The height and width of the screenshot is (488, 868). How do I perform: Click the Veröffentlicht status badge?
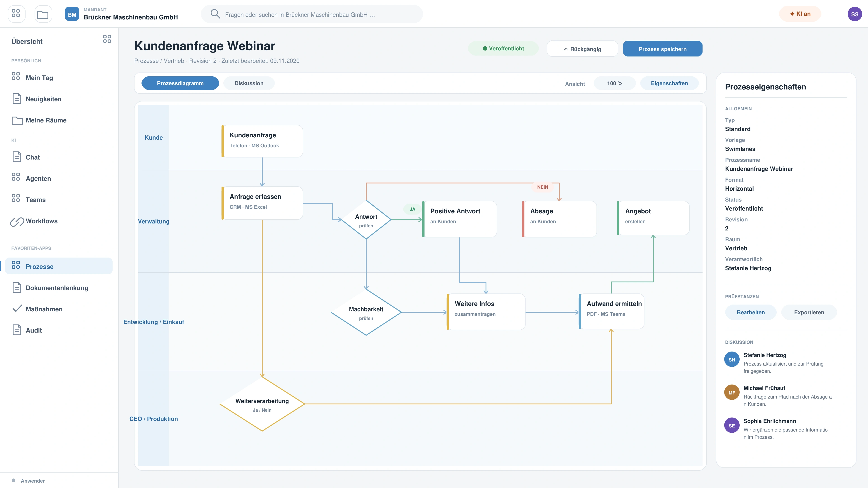pyautogui.click(x=503, y=49)
